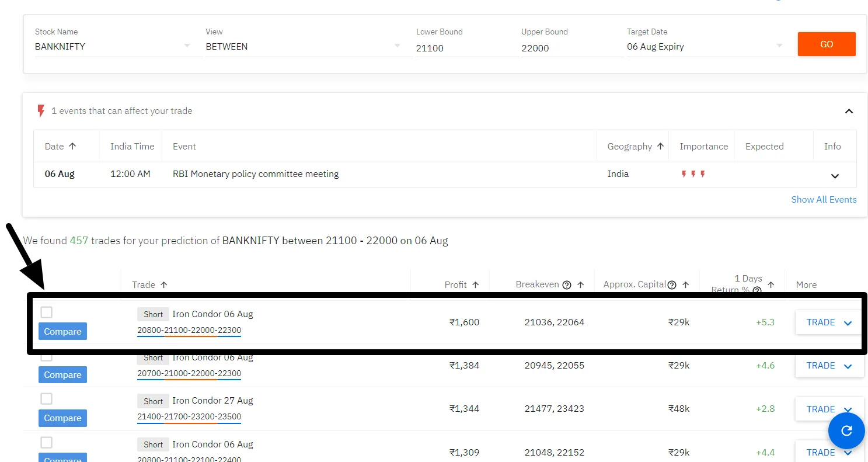Tick checkbox for Iron Condor 27 Aug

pos(46,399)
